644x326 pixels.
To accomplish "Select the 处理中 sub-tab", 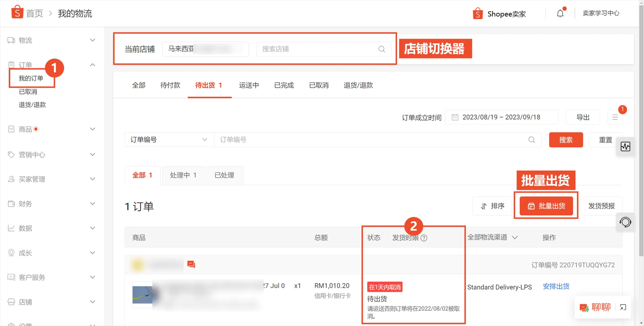I will coord(183,175).
